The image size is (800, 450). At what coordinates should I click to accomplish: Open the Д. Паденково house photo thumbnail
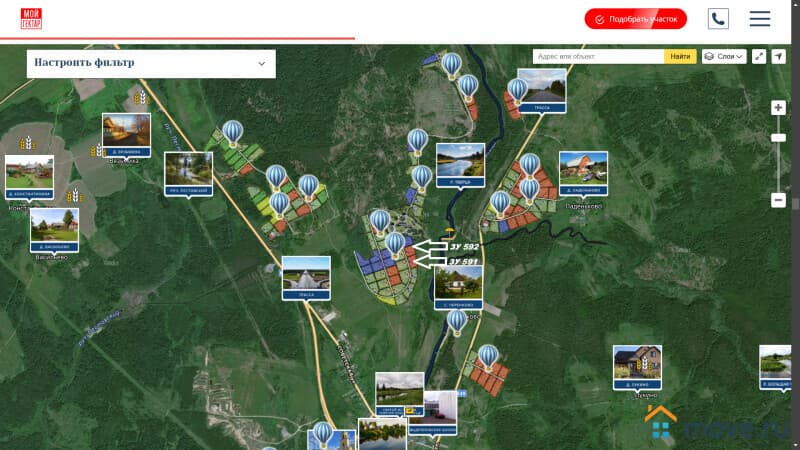(x=583, y=173)
